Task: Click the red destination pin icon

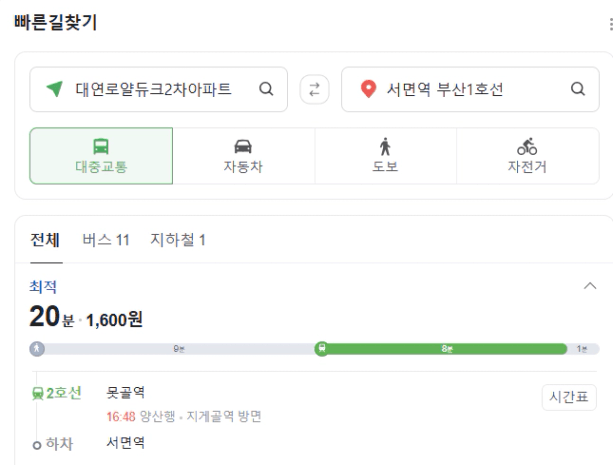Action: pos(368,89)
